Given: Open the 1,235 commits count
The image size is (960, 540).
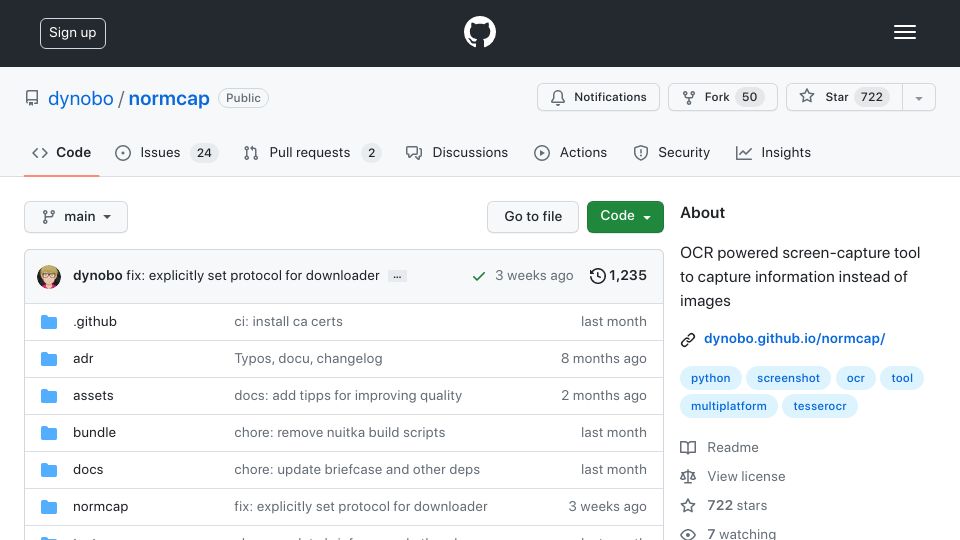Looking at the screenshot, I should (x=628, y=276).
